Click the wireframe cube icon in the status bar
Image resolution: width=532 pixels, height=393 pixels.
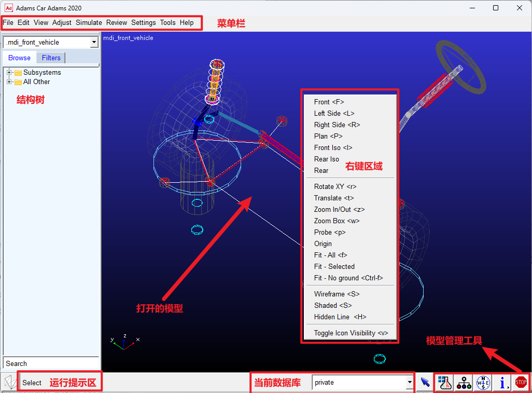(x=10, y=383)
